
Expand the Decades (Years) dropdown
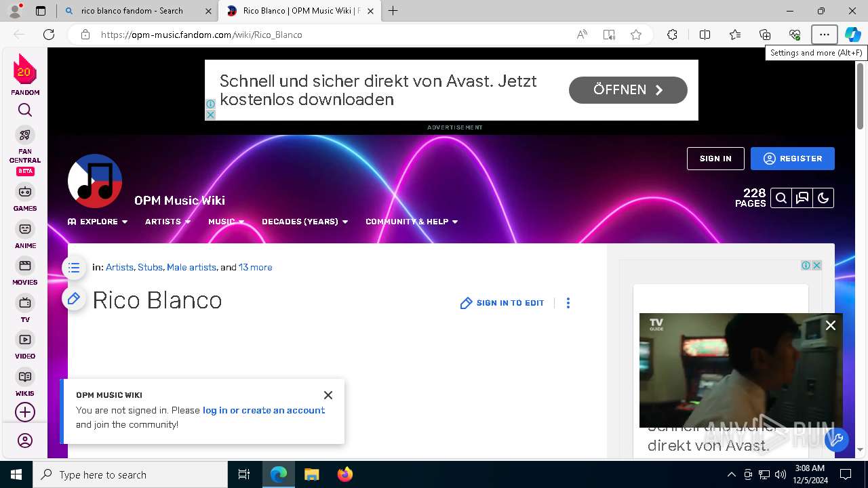(x=304, y=222)
